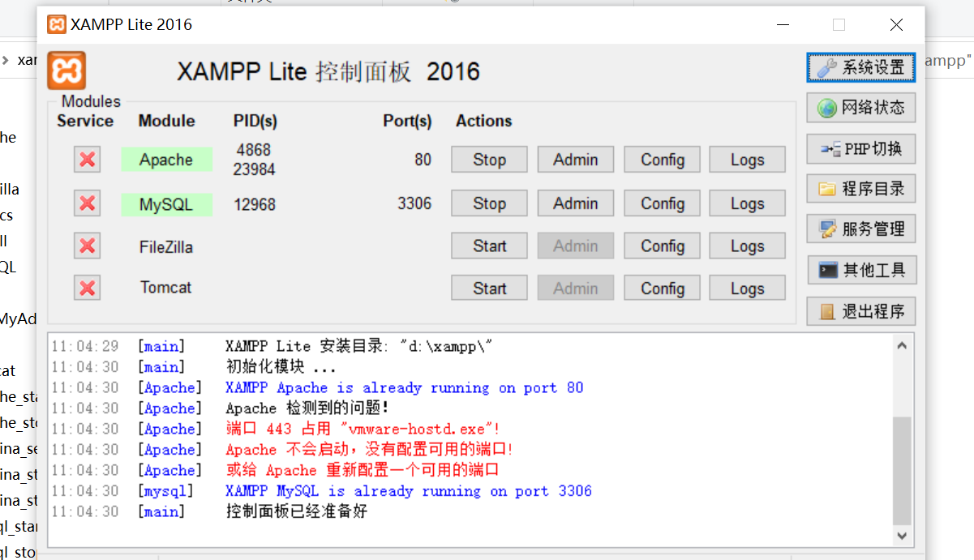Screen dimensions: 974x560
Task: Open Tomcat Logs menu
Action: (x=747, y=288)
